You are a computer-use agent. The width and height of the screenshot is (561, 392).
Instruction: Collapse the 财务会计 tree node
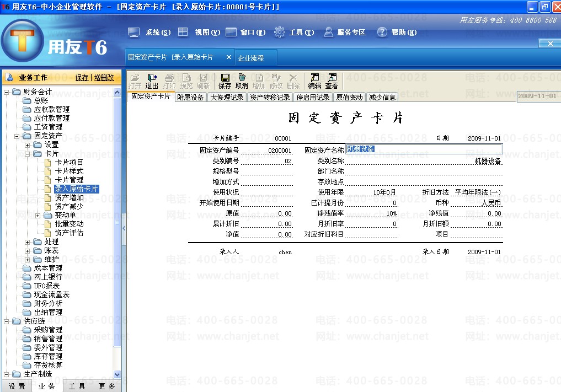(6, 92)
